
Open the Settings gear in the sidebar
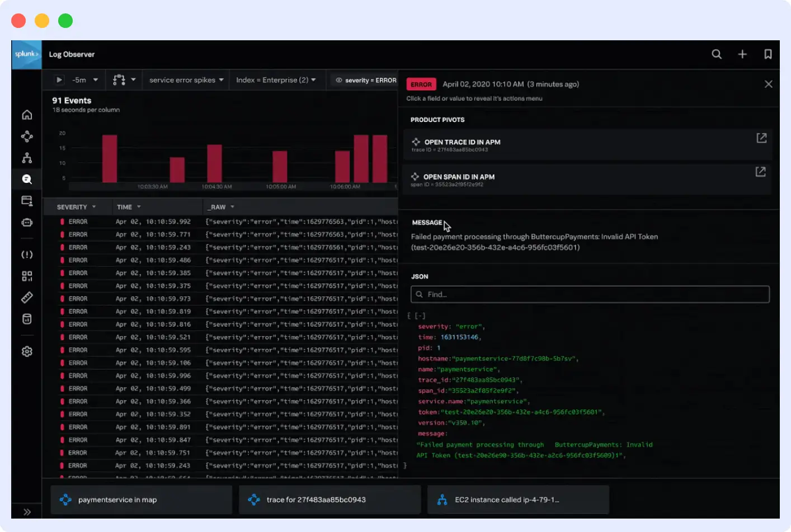(x=26, y=351)
